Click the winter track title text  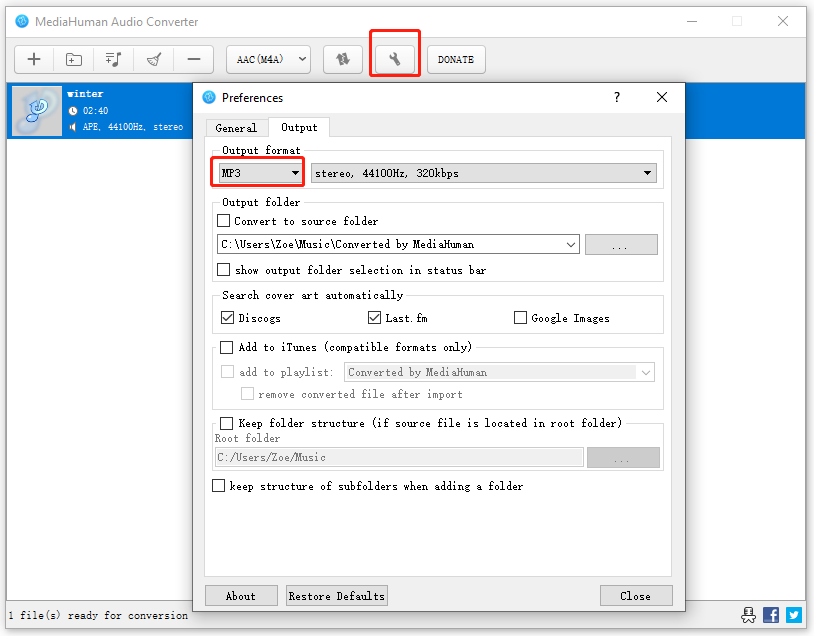pyautogui.click(x=85, y=94)
